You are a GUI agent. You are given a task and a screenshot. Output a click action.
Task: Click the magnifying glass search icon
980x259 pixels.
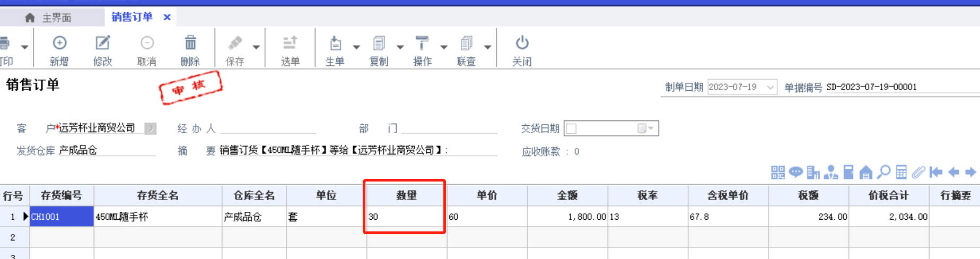(x=883, y=172)
